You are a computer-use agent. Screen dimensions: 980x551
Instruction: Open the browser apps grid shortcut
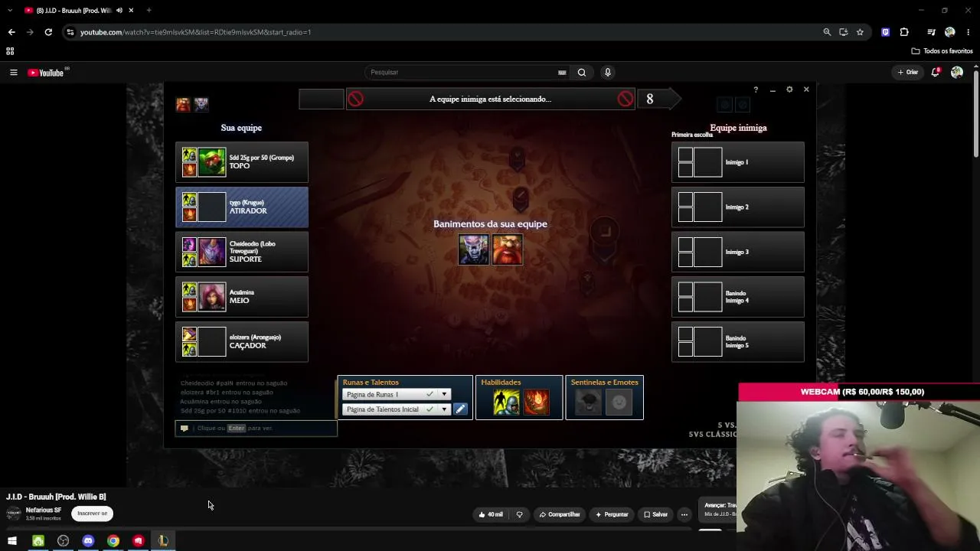click(10, 51)
